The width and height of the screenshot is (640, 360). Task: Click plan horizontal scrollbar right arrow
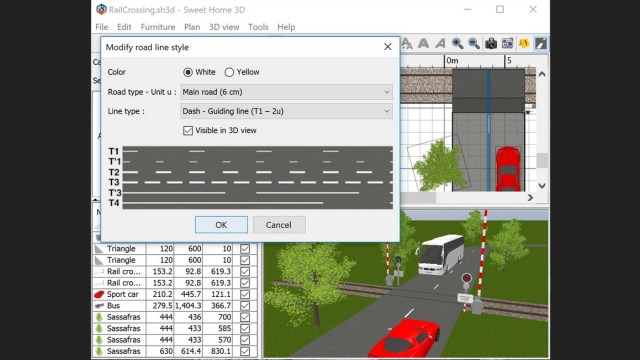(530, 198)
